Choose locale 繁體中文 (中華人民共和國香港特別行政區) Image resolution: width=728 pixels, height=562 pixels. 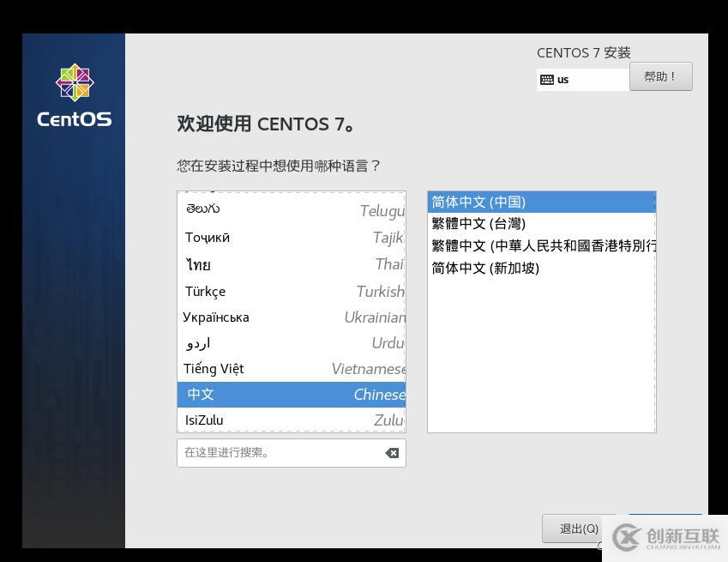point(541,245)
